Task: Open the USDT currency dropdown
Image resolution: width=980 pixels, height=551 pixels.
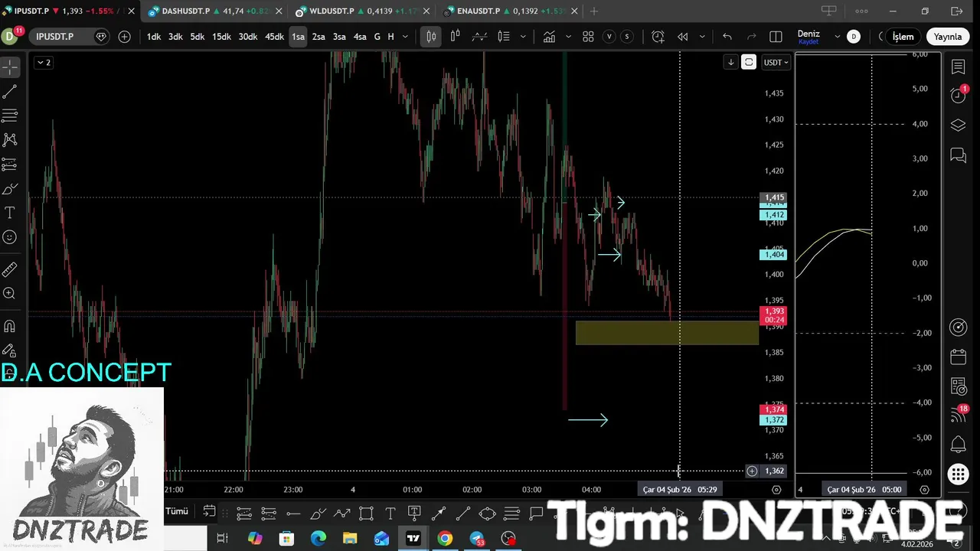Action: click(x=776, y=62)
